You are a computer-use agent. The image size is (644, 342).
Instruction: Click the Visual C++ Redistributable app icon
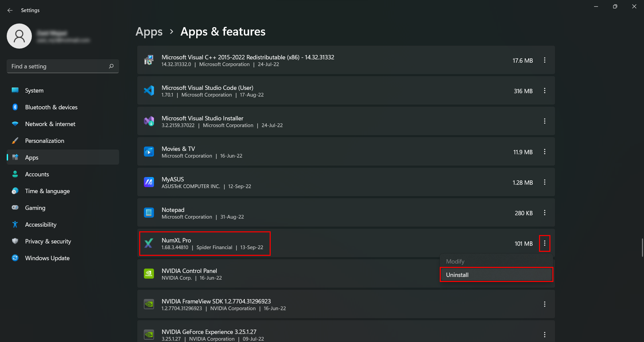[149, 60]
